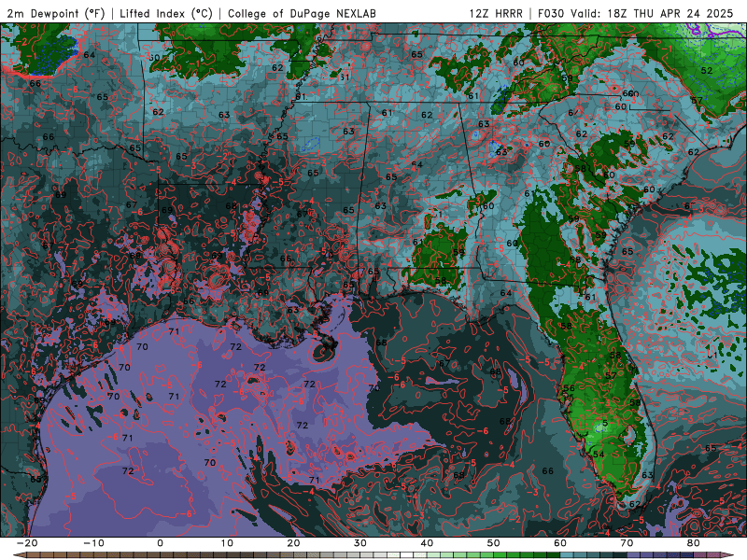Click the "F030 Valid: 18Z THU APR 24 2025" text
Viewport: 747px width, 560px height.
click(636, 13)
